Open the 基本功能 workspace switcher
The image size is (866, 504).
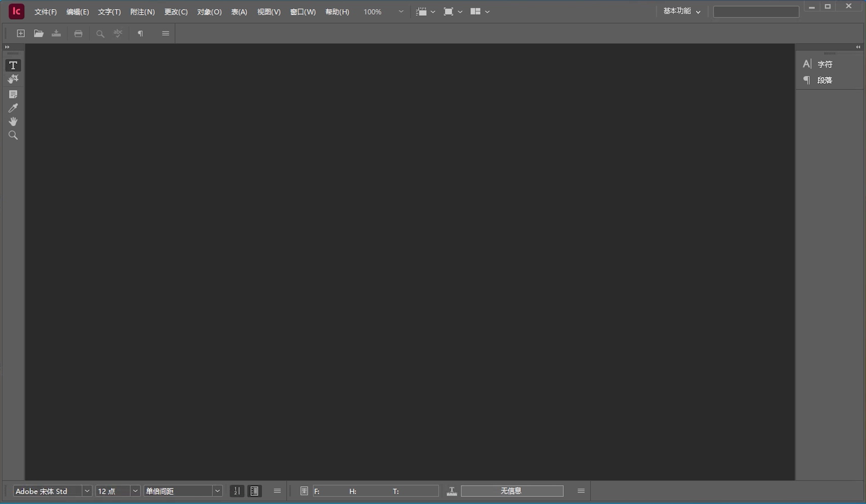pos(681,11)
